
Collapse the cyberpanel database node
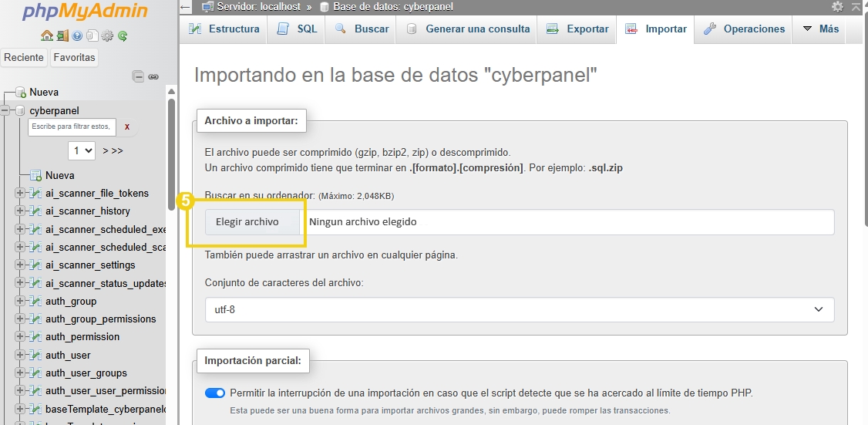pyautogui.click(x=5, y=110)
